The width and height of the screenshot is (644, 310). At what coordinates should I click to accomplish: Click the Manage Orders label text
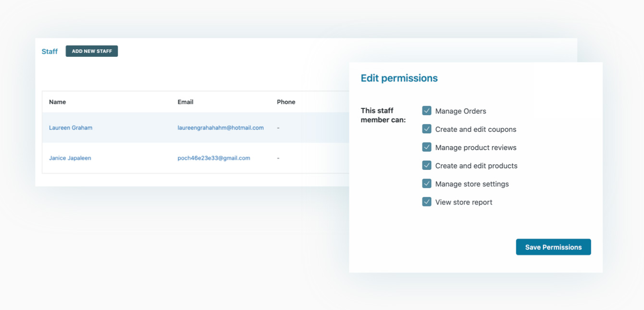point(461,111)
